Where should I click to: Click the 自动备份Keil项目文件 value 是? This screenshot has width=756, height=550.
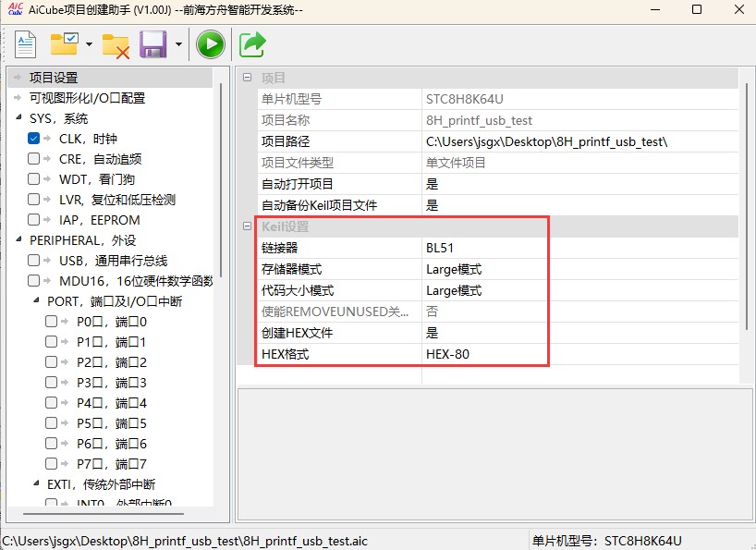click(580, 205)
